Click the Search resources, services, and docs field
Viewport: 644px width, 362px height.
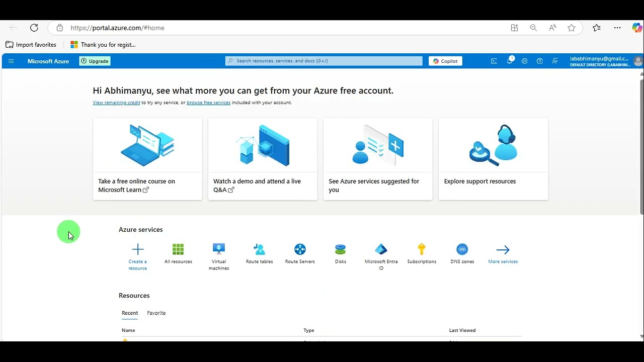pos(324,61)
